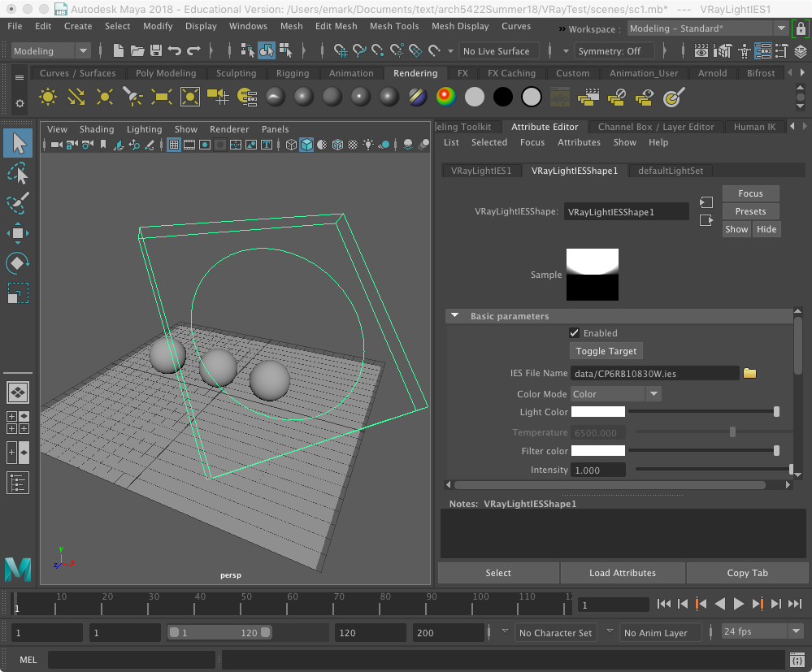Click the IES File Name input field
This screenshot has width=812, height=672.
(x=655, y=373)
